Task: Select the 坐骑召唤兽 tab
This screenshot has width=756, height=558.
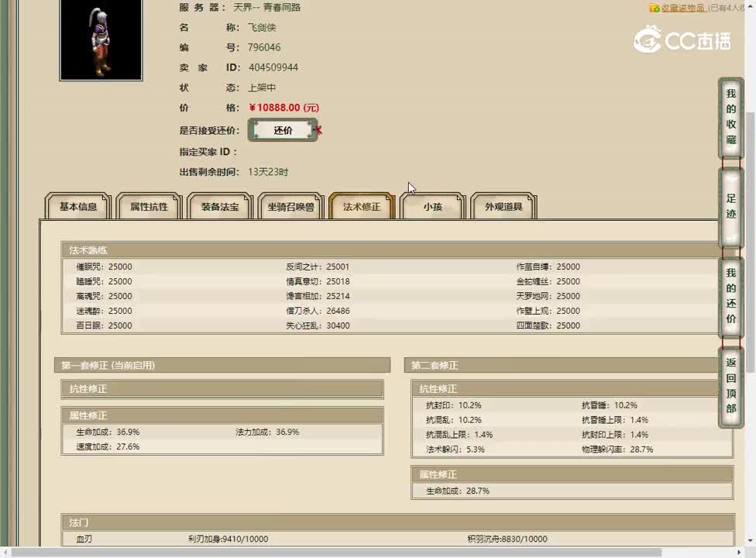Action: pyautogui.click(x=290, y=206)
